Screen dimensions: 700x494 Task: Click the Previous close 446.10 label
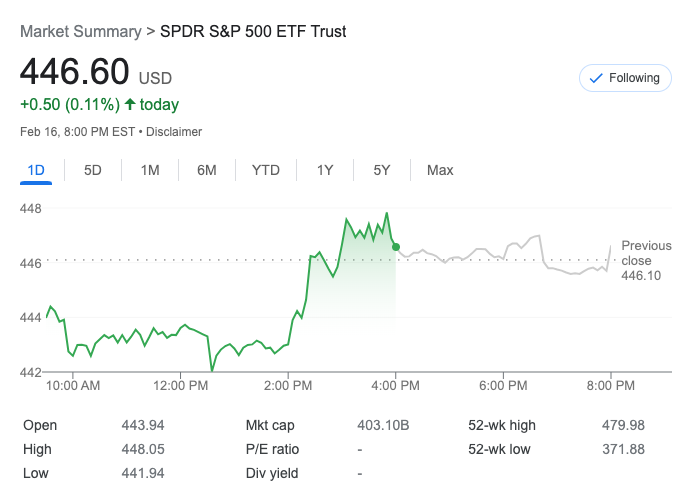[x=646, y=260]
